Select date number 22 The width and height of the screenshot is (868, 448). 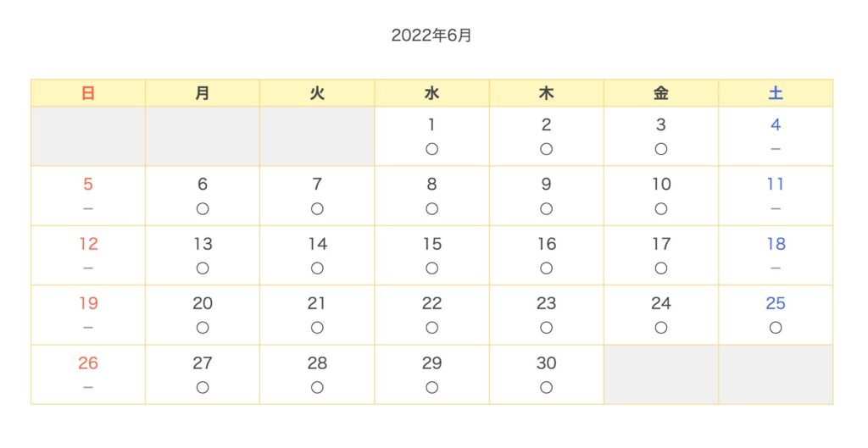point(431,303)
